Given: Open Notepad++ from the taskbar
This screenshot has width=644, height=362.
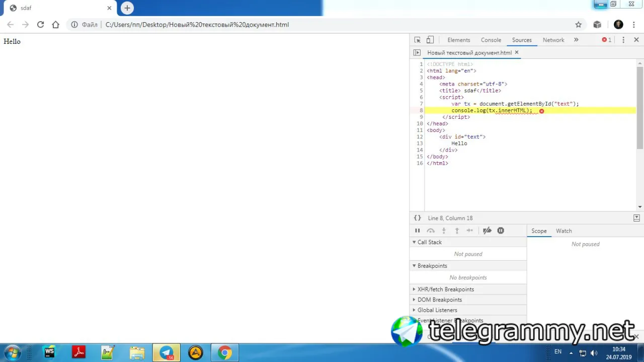Looking at the screenshot, I should tap(108, 352).
